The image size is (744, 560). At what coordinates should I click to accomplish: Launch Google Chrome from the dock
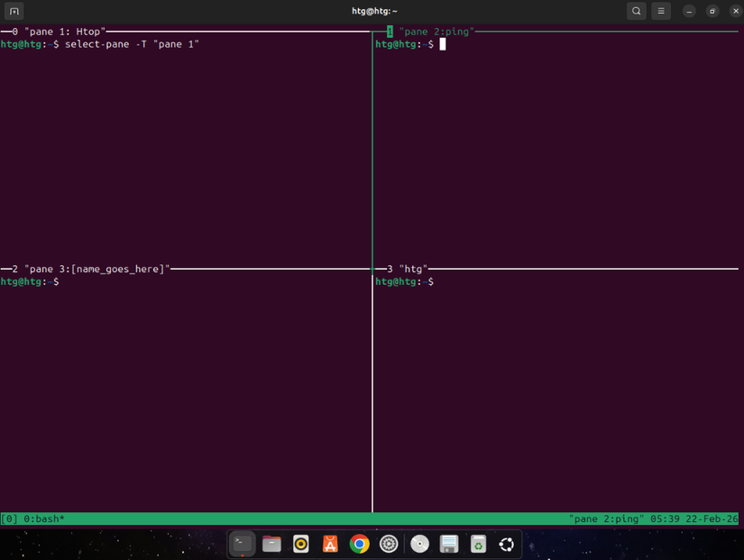[359, 544]
